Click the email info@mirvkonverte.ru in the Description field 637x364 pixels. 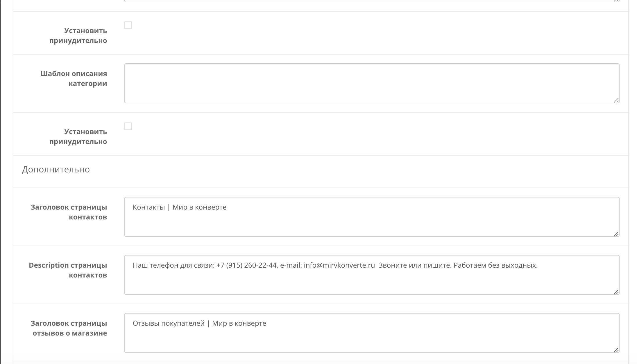pos(339,265)
